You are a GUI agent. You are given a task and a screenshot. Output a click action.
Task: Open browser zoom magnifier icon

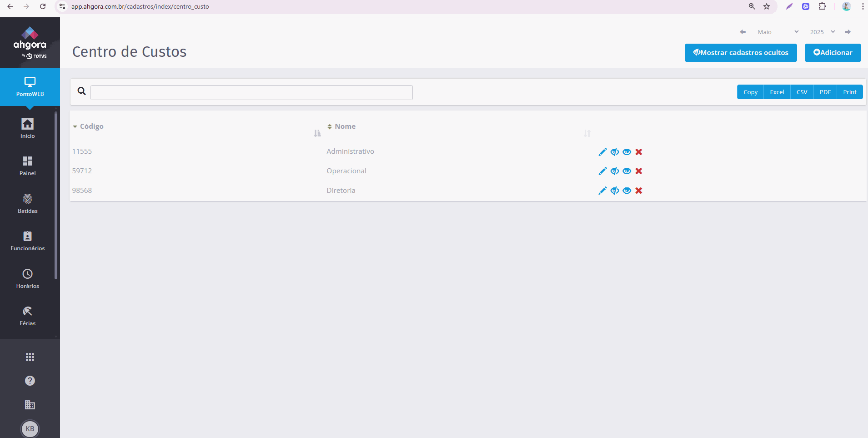pos(752,6)
